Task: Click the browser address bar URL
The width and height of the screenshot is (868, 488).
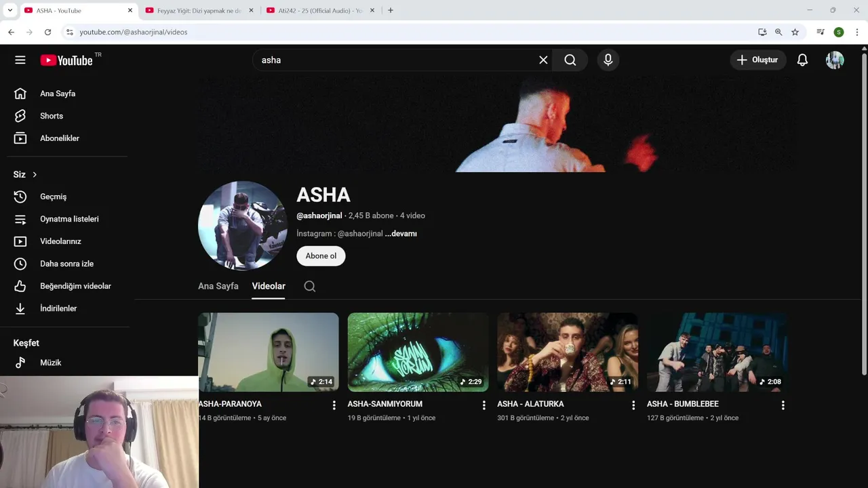Action: click(134, 32)
